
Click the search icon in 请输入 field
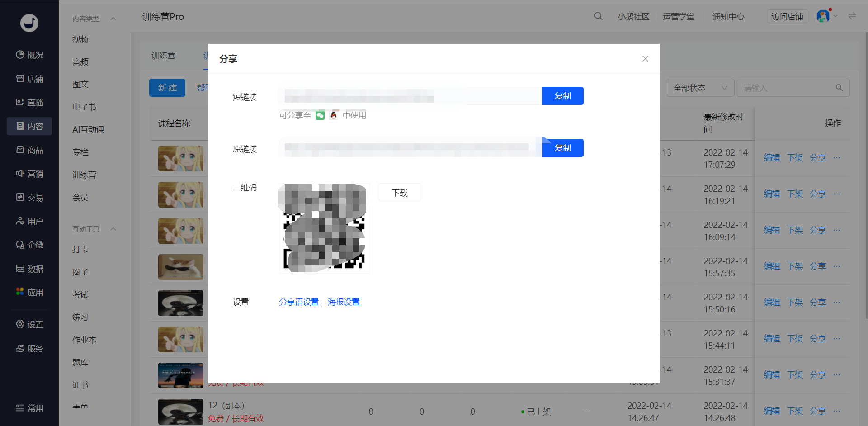(839, 88)
